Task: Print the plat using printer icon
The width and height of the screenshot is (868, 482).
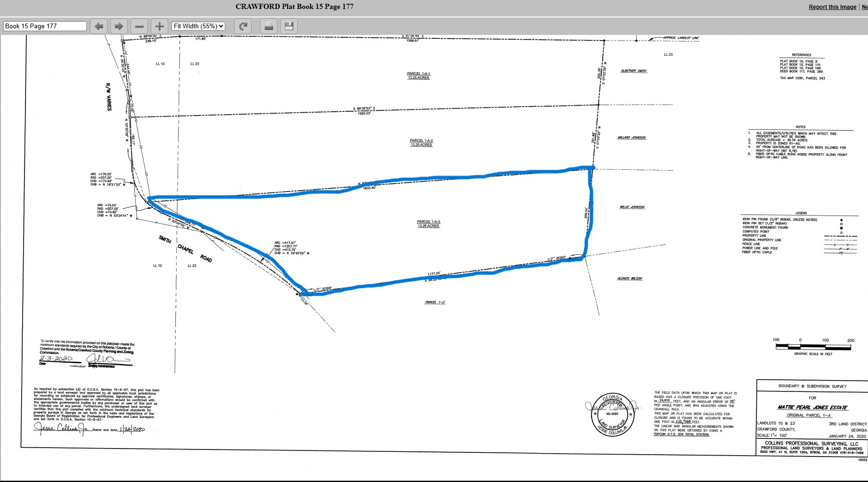Action: [x=269, y=26]
